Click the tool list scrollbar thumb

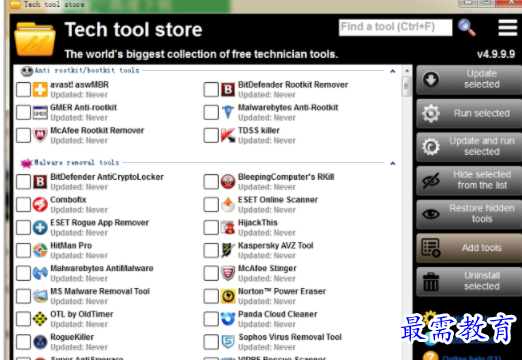406,87
